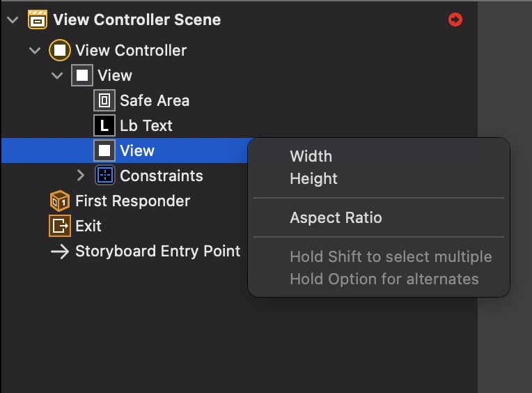Expand the Constraints group

point(80,176)
